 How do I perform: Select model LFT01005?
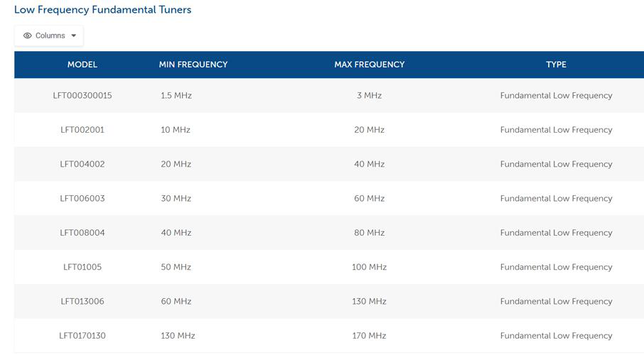[x=82, y=267]
